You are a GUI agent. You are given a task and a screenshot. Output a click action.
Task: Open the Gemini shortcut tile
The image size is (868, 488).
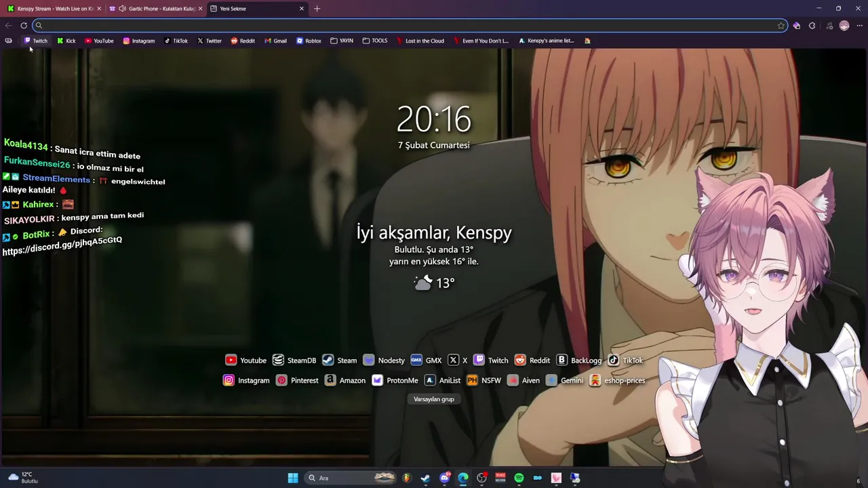pyautogui.click(x=564, y=381)
